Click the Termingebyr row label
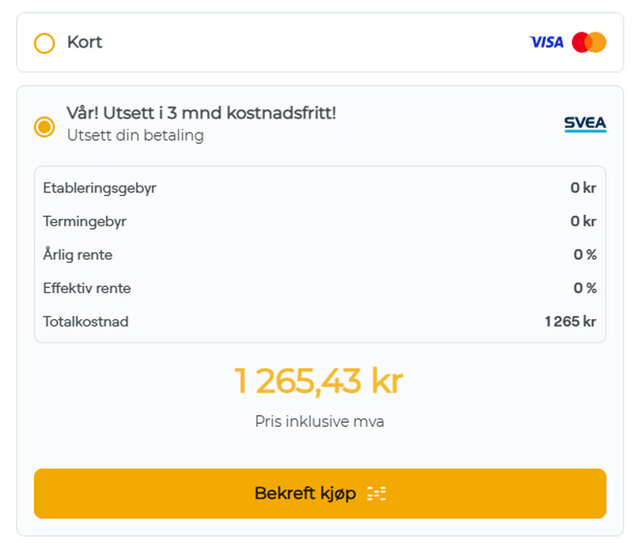 85,221
